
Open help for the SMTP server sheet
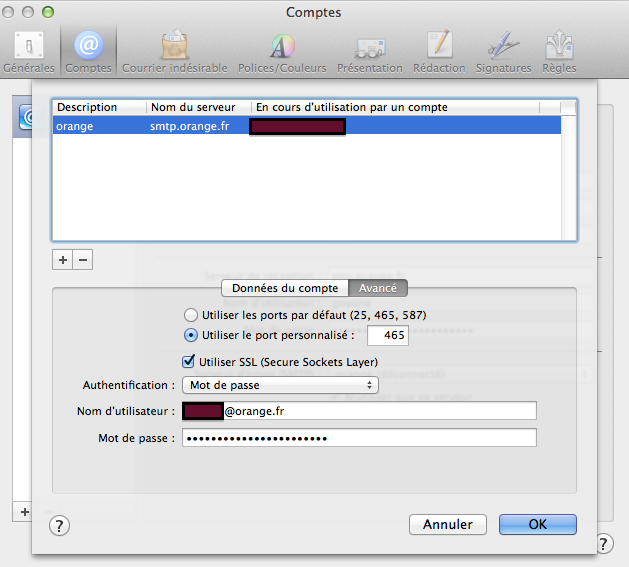tap(59, 525)
